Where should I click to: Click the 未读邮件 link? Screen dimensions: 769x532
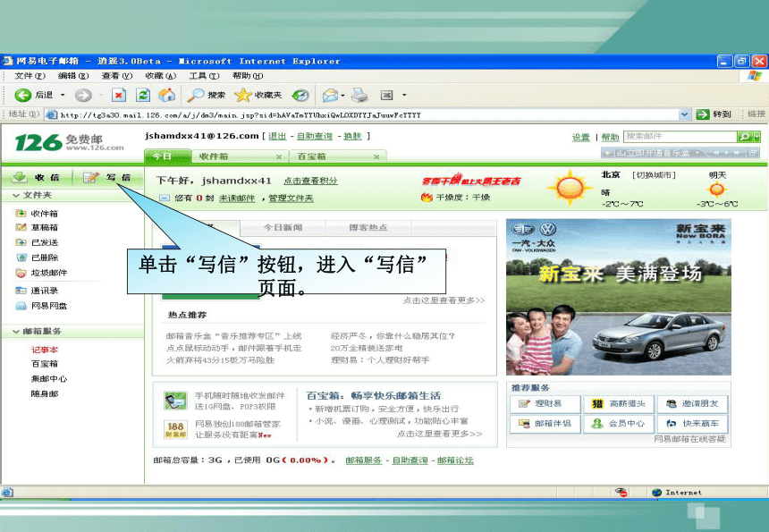coord(237,198)
